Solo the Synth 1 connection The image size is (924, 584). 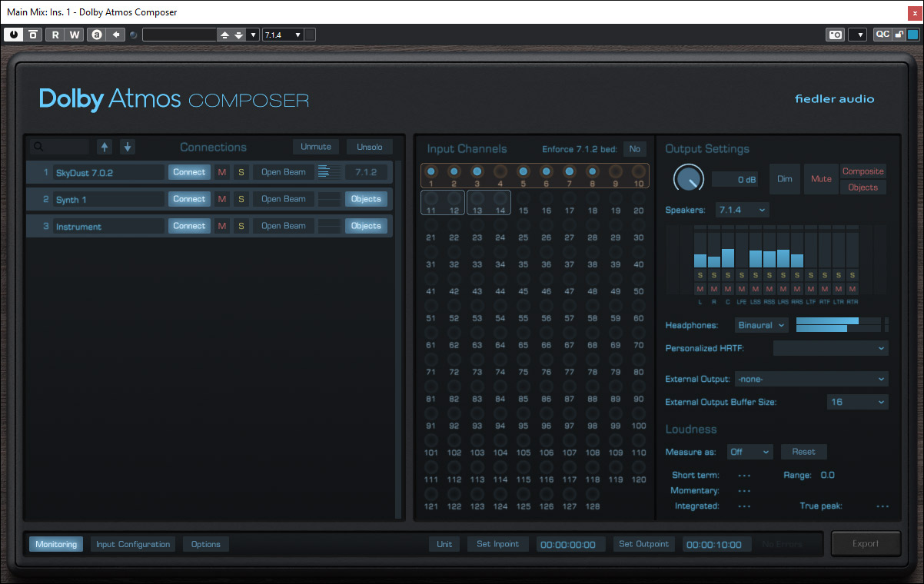pyautogui.click(x=241, y=199)
